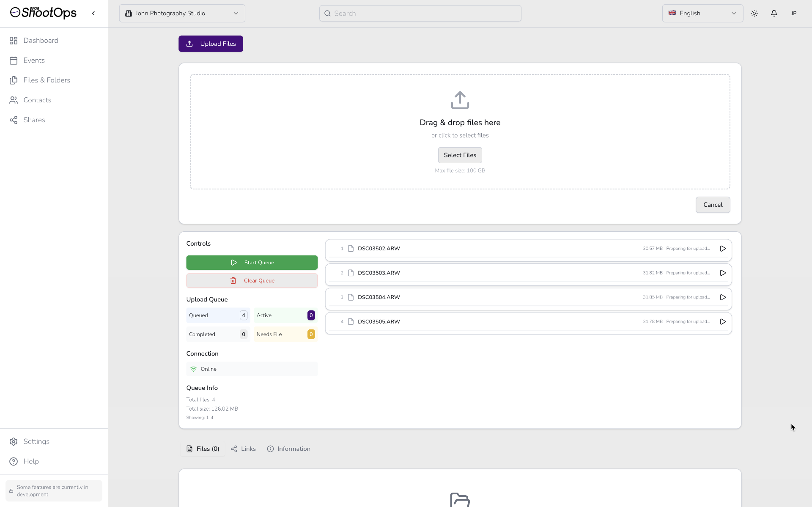Click the ShootOps logo
The height and width of the screenshot is (507, 812).
(x=43, y=13)
